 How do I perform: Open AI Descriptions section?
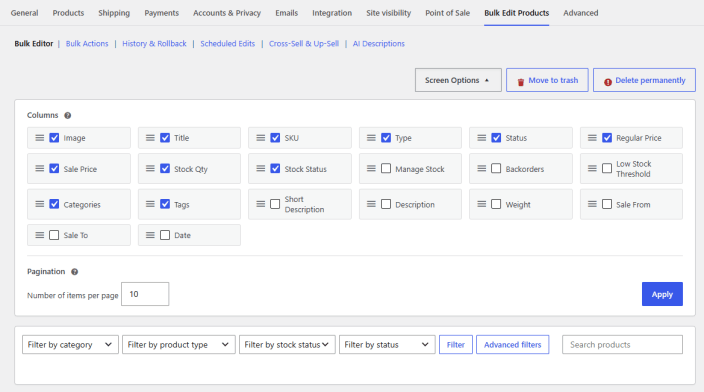tap(378, 44)
